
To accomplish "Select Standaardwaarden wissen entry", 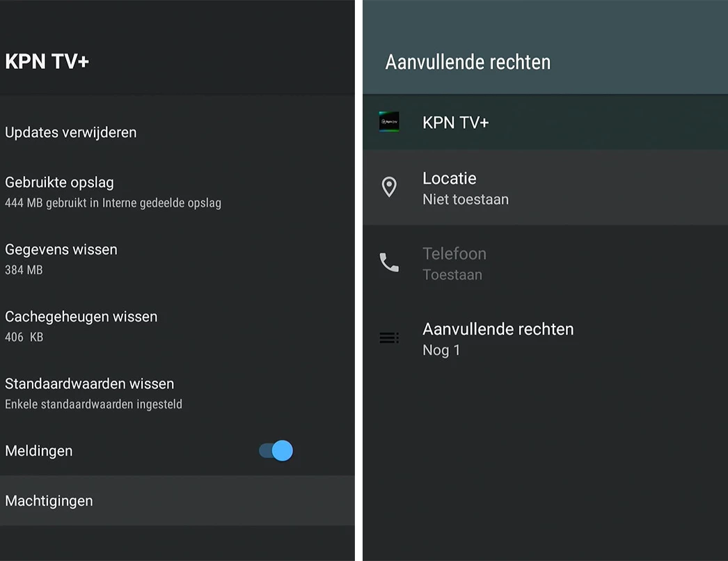I will click(177, 393).
